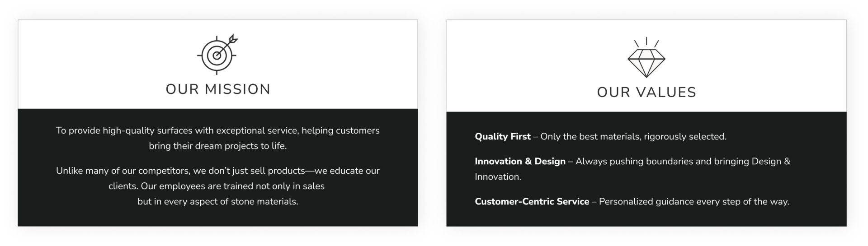Click the words "exceptional service" in the mission
This screenshot has width=868, height=246.
(x=257, y=130)
